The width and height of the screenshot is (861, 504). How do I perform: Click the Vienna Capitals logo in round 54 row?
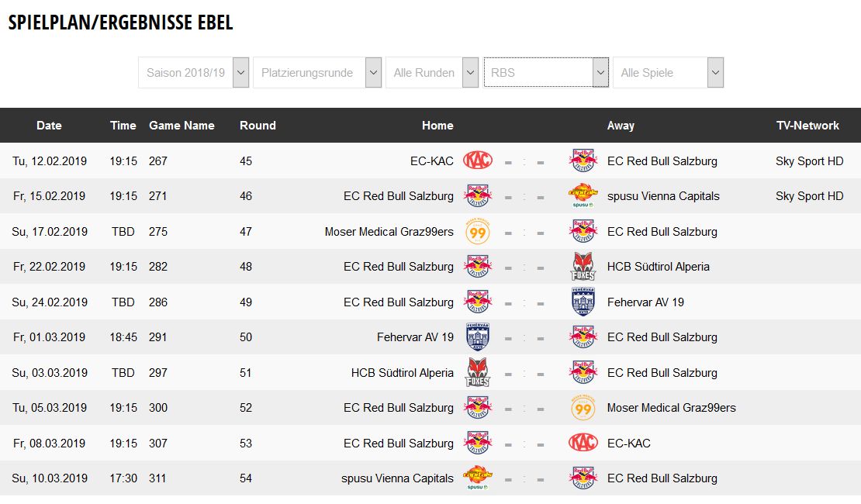[478, 478]
